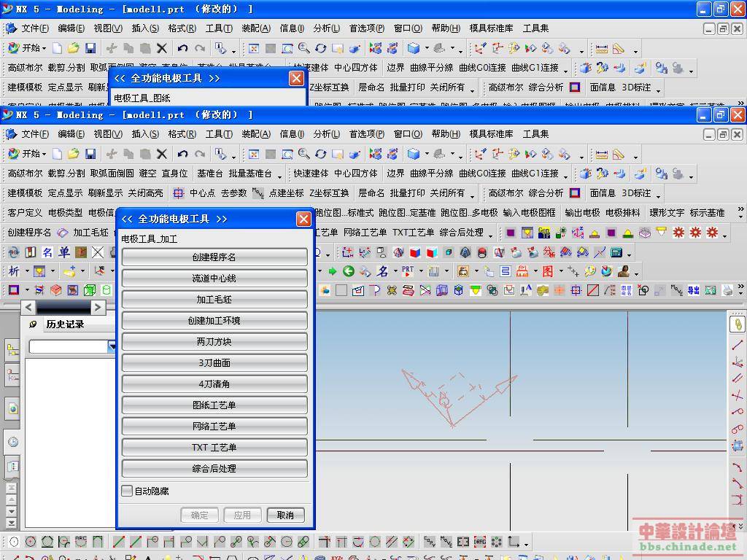Click the 创建加工环境 button

pos(214,321)
